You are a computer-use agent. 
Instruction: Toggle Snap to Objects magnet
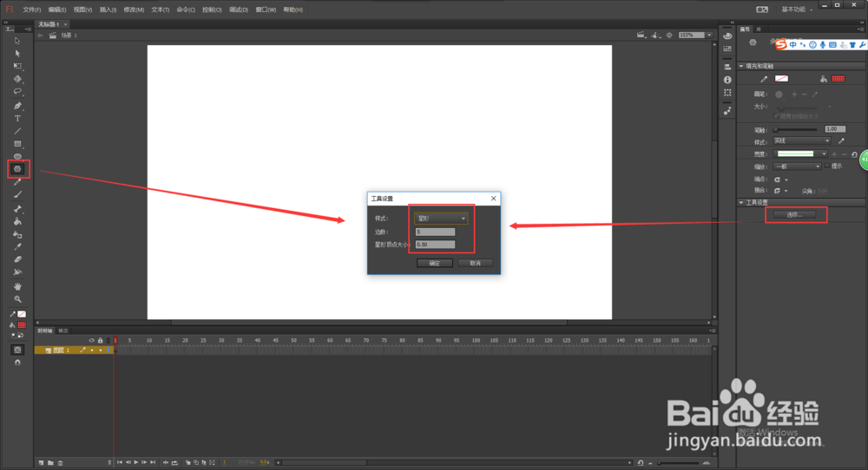(17, 362)
